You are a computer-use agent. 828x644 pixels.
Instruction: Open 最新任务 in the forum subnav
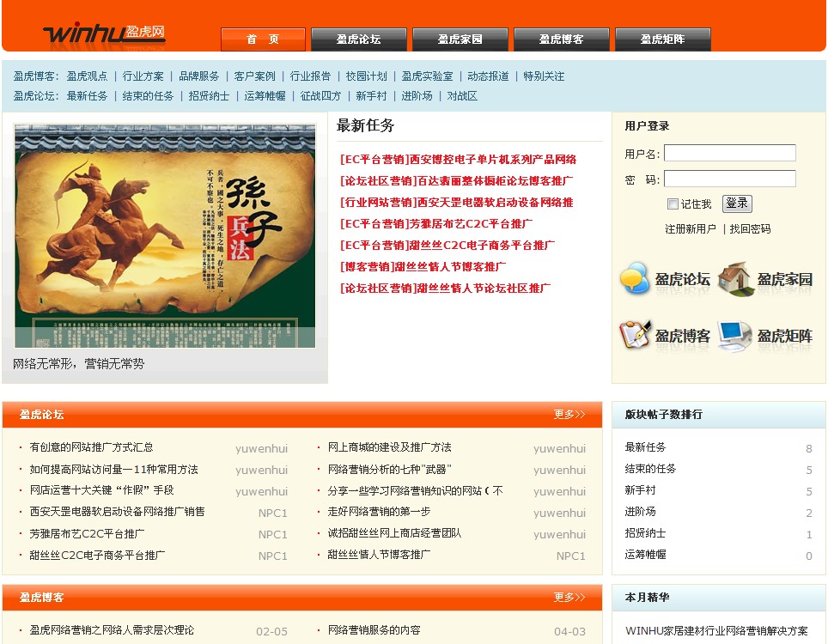[87, 95]
